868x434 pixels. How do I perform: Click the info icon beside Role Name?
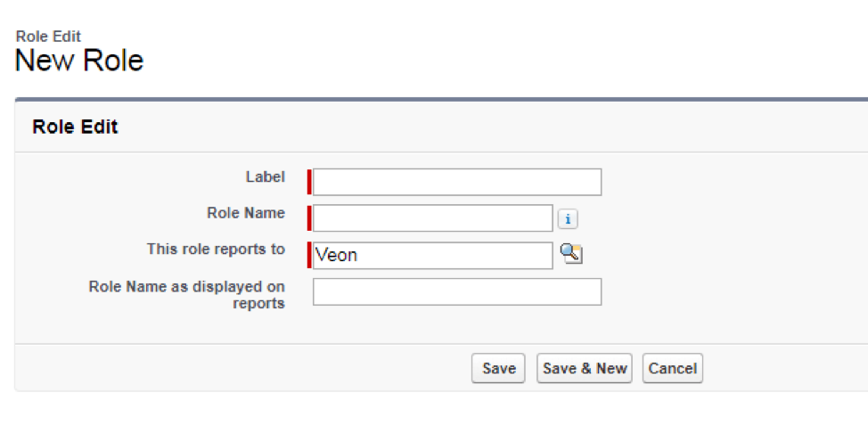[568, 219]
